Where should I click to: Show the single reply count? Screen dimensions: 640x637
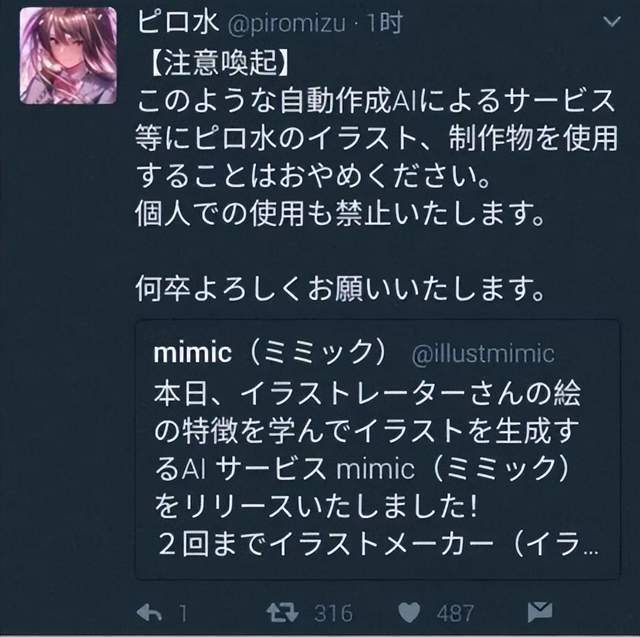183,613
